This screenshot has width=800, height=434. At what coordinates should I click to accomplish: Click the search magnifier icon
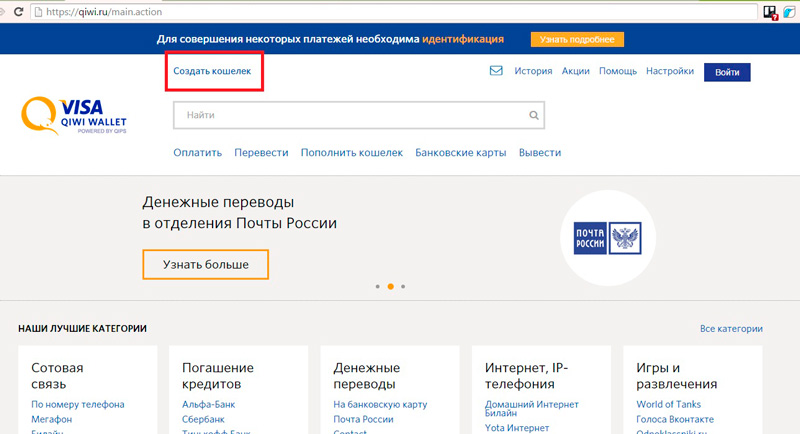[534, 115]
